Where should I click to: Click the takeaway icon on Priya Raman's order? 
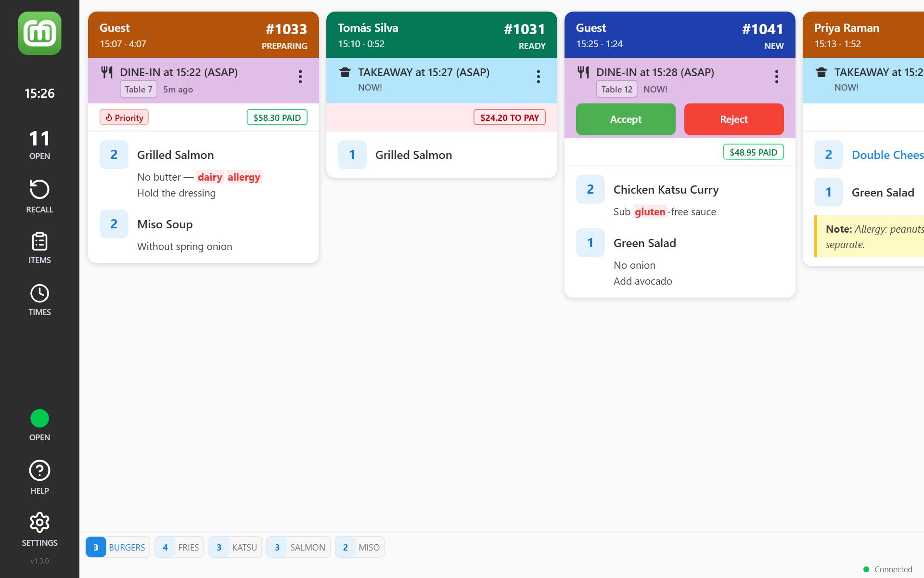coord(821,72)
